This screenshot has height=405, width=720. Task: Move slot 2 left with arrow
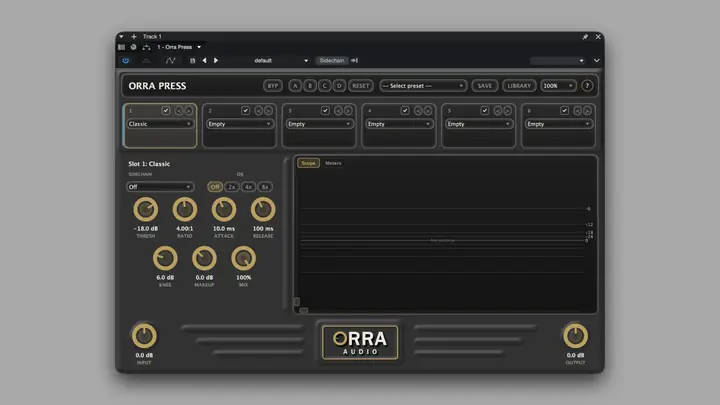point(259,111)
